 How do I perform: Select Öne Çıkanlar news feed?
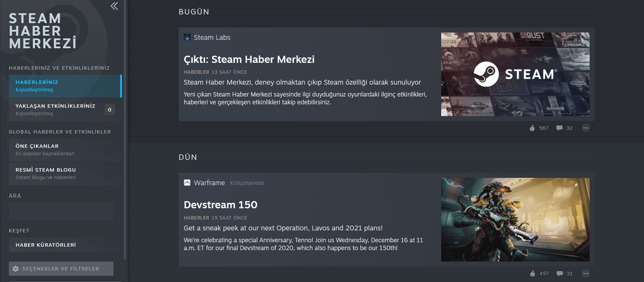coord(65,150)
